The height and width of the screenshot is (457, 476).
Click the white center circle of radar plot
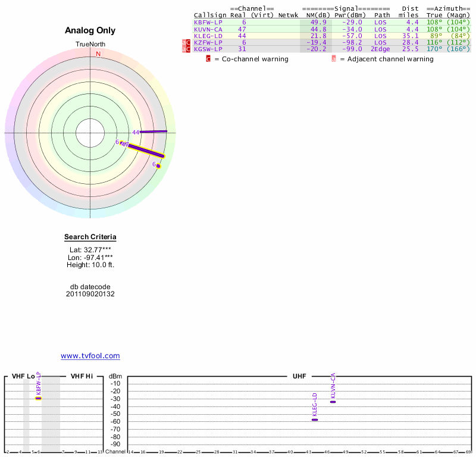pyautogui.click(x=90, y=132)
